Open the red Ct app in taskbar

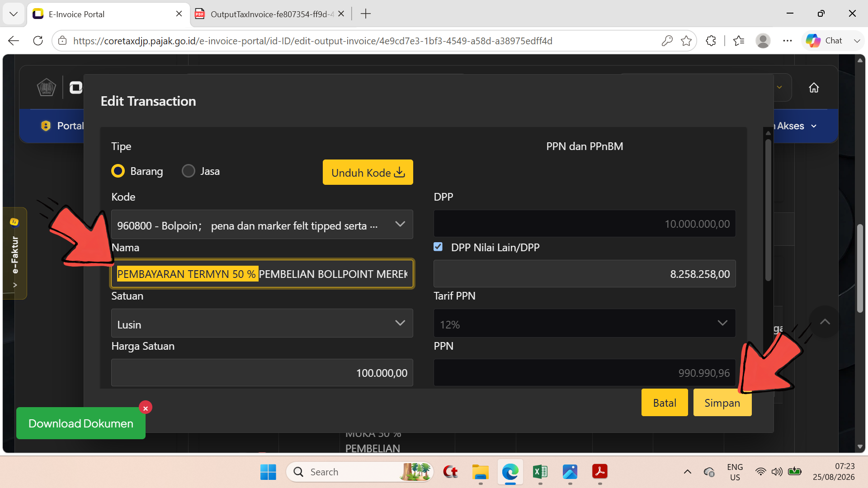[450, 472]
